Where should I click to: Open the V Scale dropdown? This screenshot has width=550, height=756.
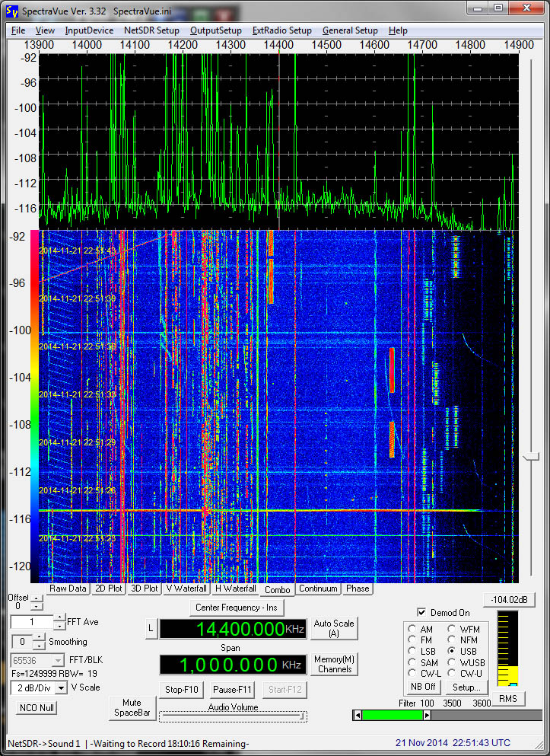[x=61, y=688]
